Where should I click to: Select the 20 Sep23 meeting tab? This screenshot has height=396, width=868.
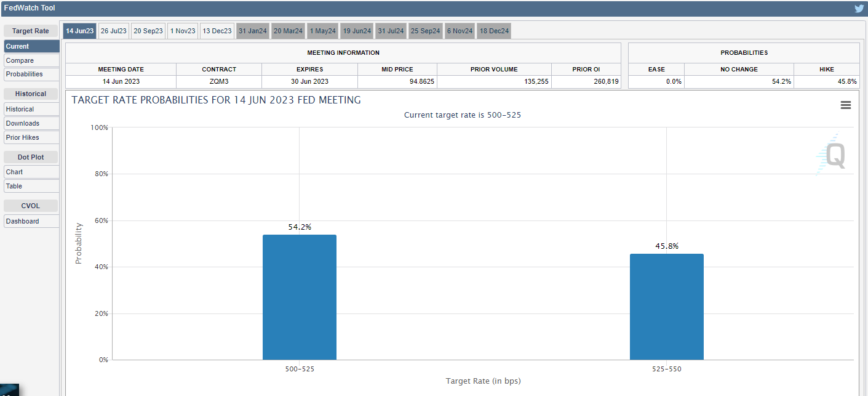pos(148,31)
